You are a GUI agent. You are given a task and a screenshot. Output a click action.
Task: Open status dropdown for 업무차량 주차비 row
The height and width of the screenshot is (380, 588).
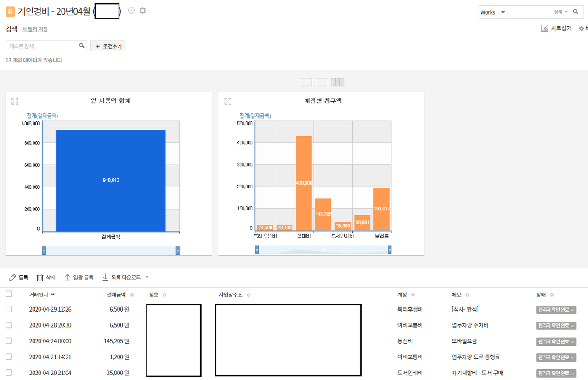556,325
